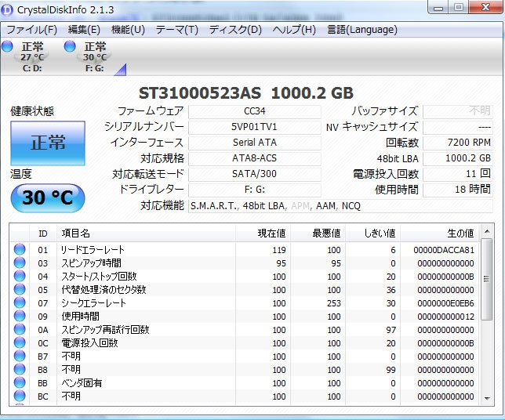Click the standard field ATA8-ACS
The height and width of the screenshot is (420, 505).
[254, 158]
